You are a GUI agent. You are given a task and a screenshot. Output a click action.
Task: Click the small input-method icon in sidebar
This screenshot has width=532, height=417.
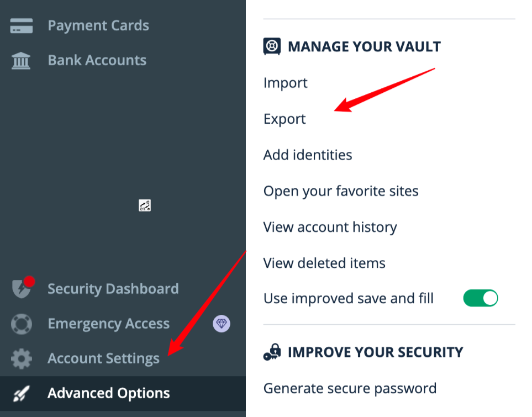[x=145, y=205]
